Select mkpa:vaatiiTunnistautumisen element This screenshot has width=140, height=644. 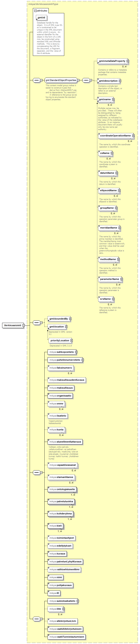[x=67, y=637]
